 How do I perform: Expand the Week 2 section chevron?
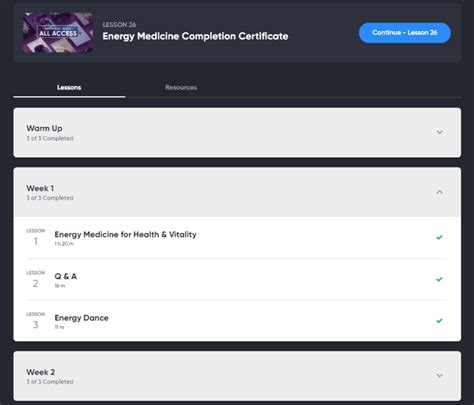tap(440, 375)
